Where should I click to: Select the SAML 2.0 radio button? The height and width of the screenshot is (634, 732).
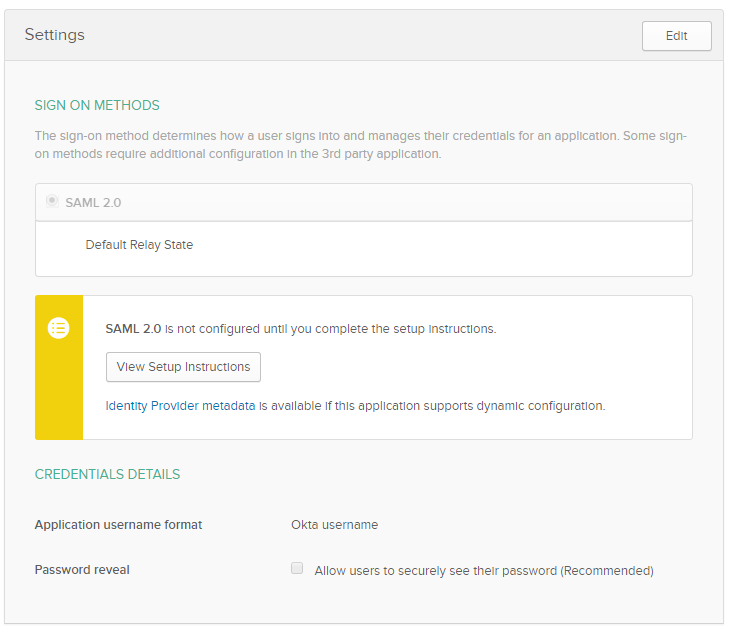click(x=52, y=201)
